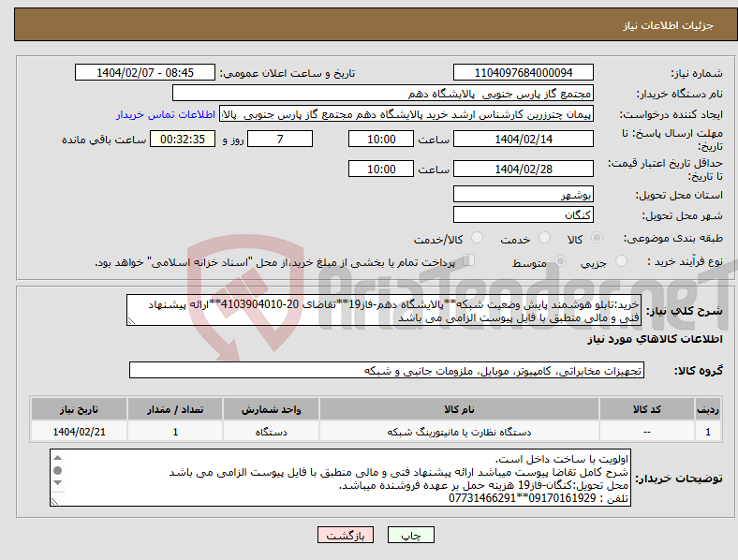Click the resize handle of شرح کلی نیاز textarea

pos(131,321)
